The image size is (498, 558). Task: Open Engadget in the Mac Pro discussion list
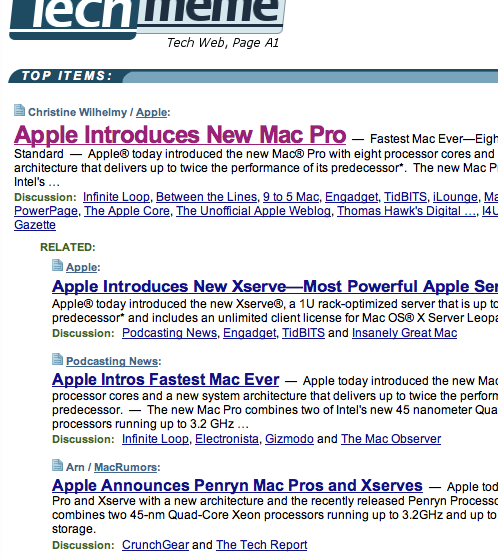pyautogui.click(x=351, y=197)
